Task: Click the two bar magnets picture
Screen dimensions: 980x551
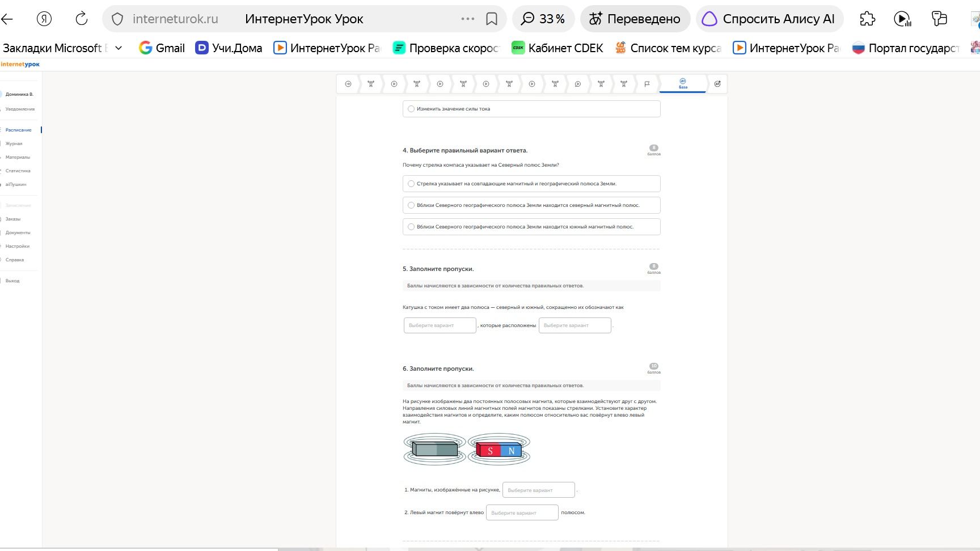Action: (467, 450)
